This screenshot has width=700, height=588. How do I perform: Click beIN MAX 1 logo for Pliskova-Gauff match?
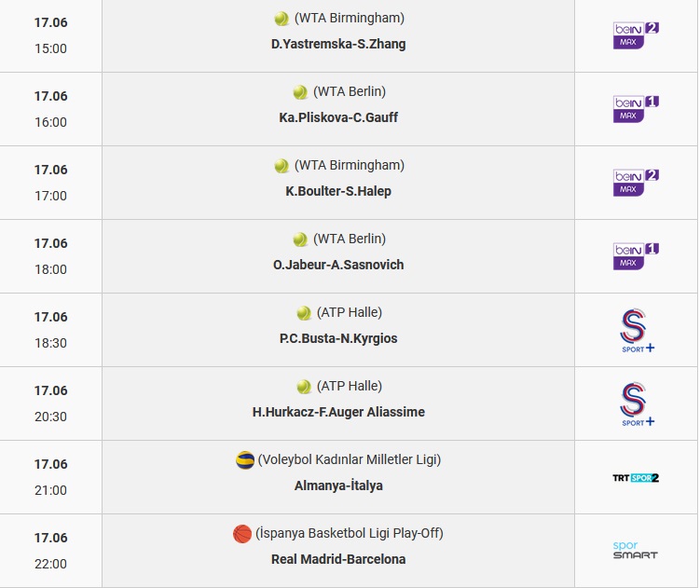[x=636, y=109]
